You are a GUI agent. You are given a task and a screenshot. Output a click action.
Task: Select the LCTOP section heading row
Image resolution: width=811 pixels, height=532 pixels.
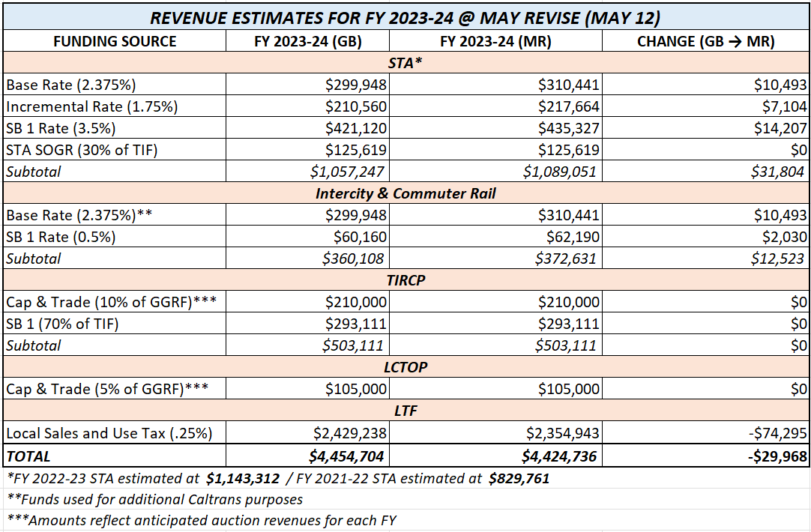[x=405, y=367]
